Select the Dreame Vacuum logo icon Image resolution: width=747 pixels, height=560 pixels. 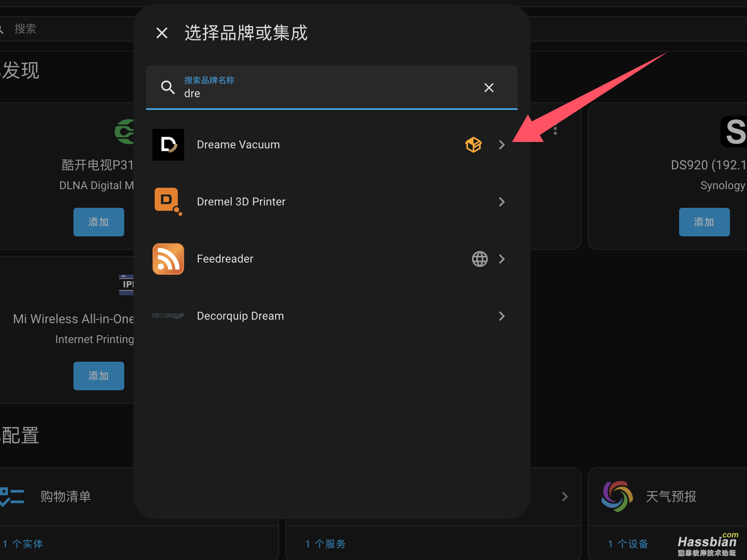pos(168,145)
